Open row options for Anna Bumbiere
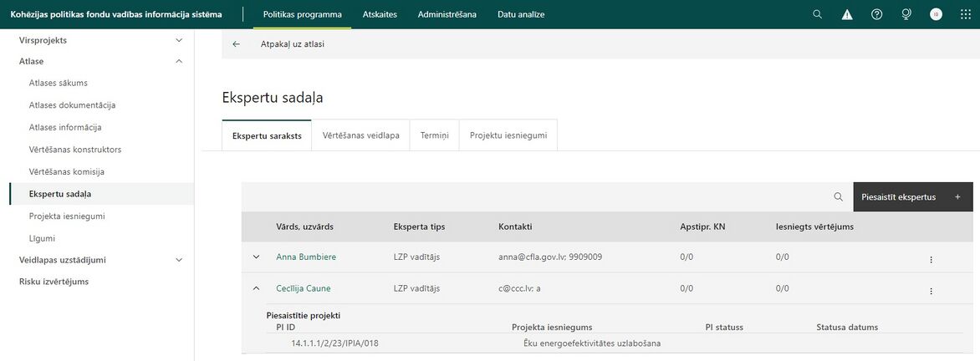Image resolution: width=980 pixels, height=361 pixels. click(x=931, y=260)
